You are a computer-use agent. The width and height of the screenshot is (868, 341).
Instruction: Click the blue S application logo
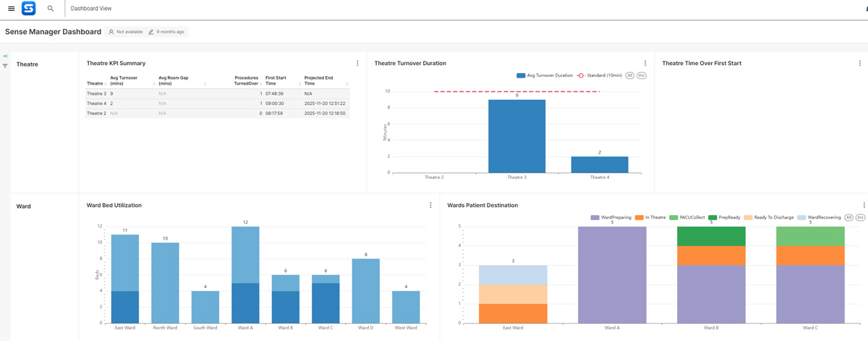click(x=29, y=9)
